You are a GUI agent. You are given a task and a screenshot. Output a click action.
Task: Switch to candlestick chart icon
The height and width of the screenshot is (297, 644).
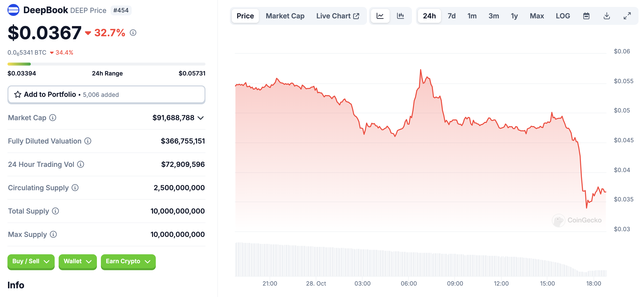point(400,16)
